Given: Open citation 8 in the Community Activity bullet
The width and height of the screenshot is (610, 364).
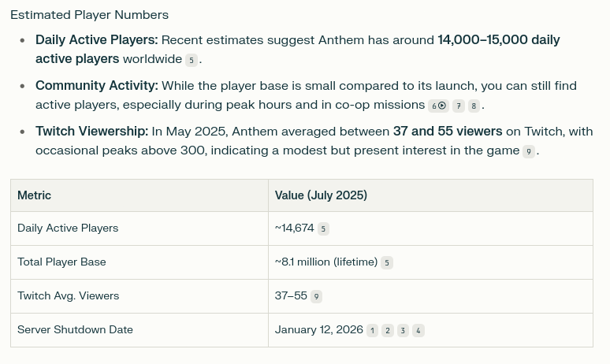Looking at the screenshot, I should click(474, 106).
